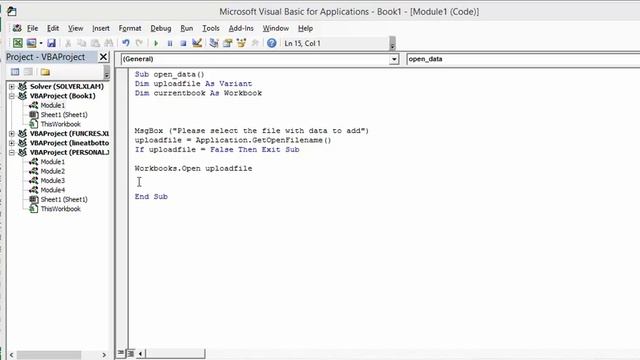Open the Debug menu
The image size is (640, 360).
click(x=161, y=28)
